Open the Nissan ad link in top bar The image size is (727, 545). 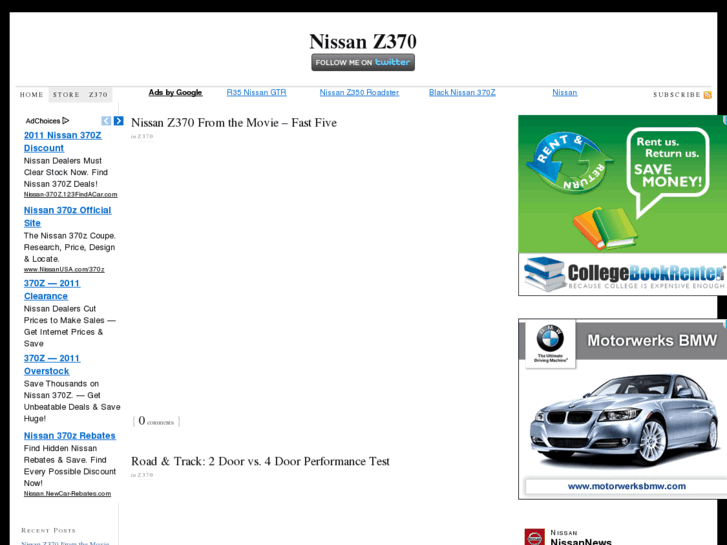(565, 92)
